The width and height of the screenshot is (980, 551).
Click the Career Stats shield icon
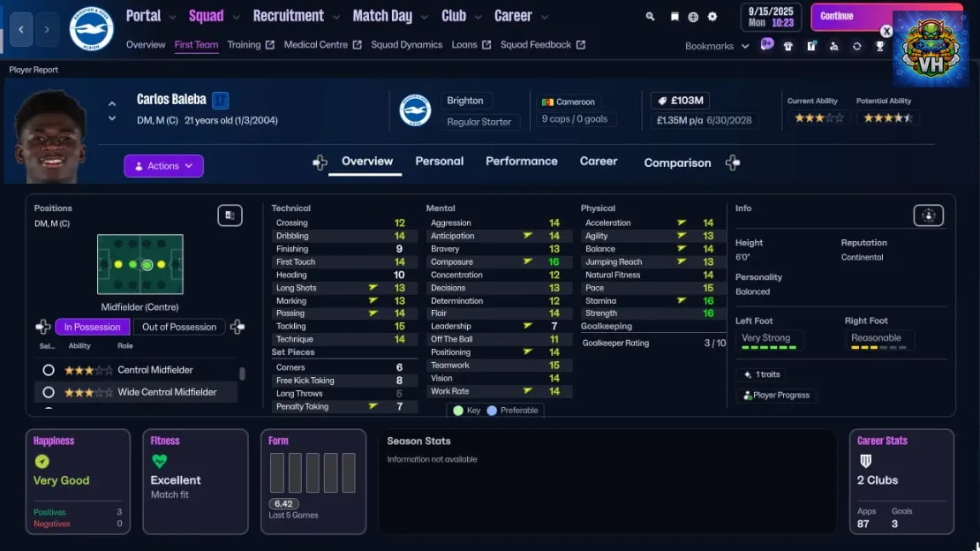click(x=865, y=462)
